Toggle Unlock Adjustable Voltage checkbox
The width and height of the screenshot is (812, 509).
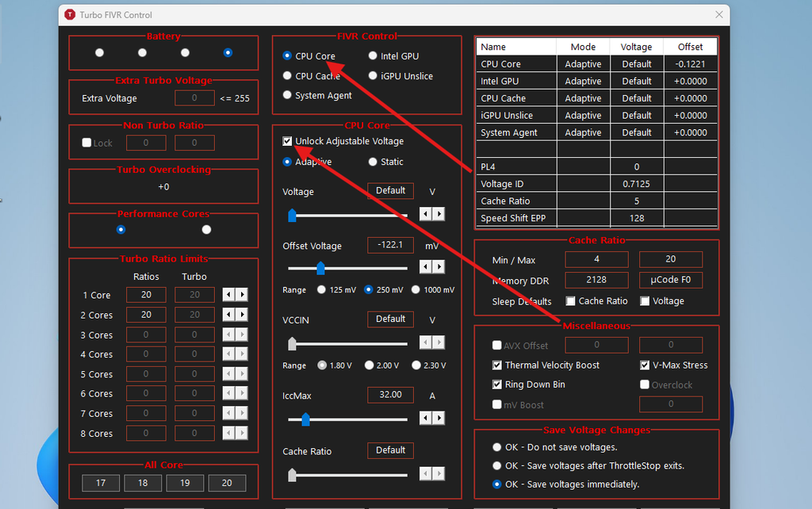coord(287,141)
